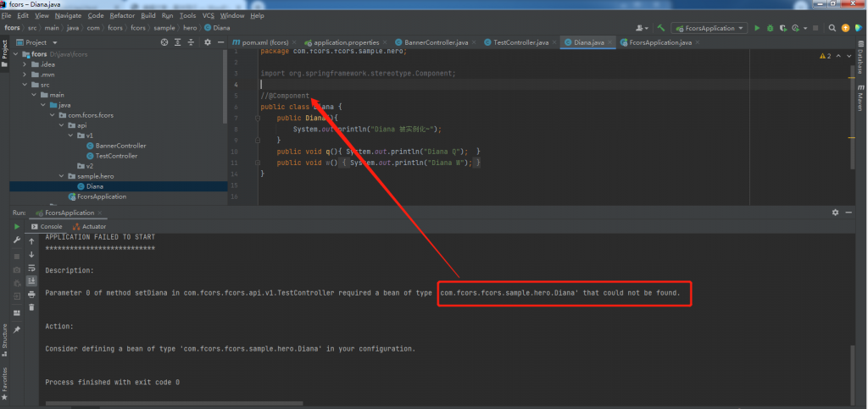The height and width of the screenshot is (409, 868).
Task: Click the Profiler run icon in toolbar
Action: (796, 28)
